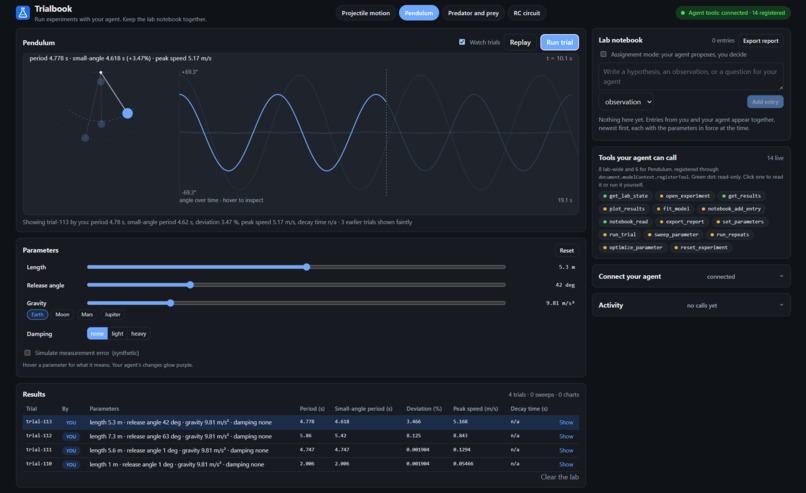The image size is (806, 493).
Task: Select the sweep_parameter tool chip
Action: click(x=673, y=234)
